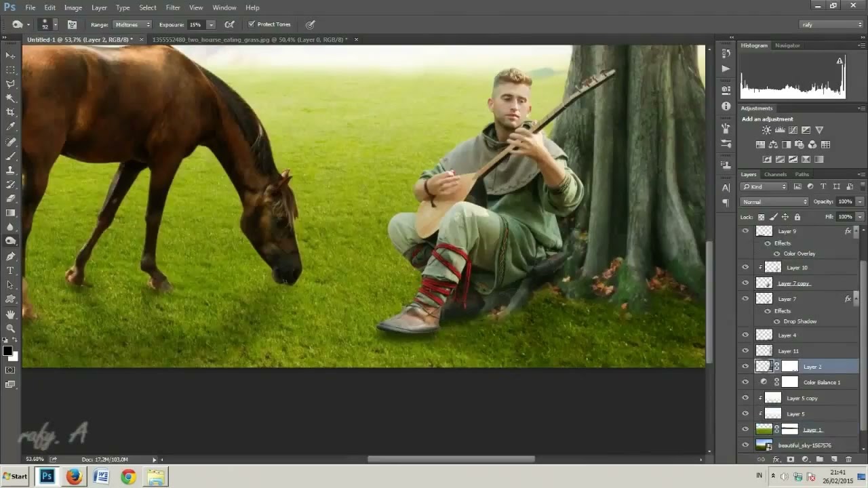Add a Levels adjustment
The width and height of the screenshot is (868, 488).
(x=780, y=130)
